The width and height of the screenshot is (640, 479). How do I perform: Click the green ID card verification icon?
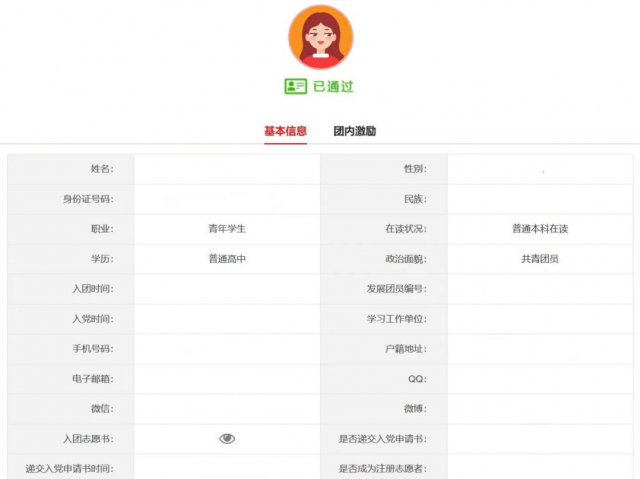point(295,87)
